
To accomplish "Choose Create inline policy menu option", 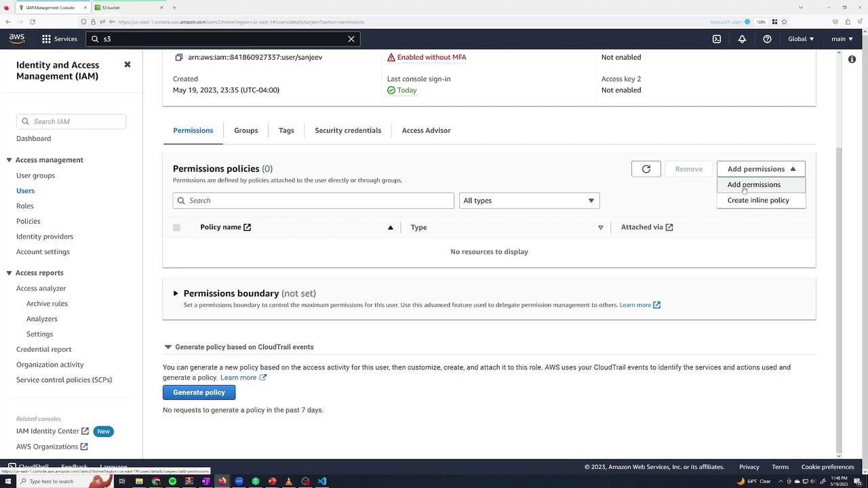I will click(761, 200).
